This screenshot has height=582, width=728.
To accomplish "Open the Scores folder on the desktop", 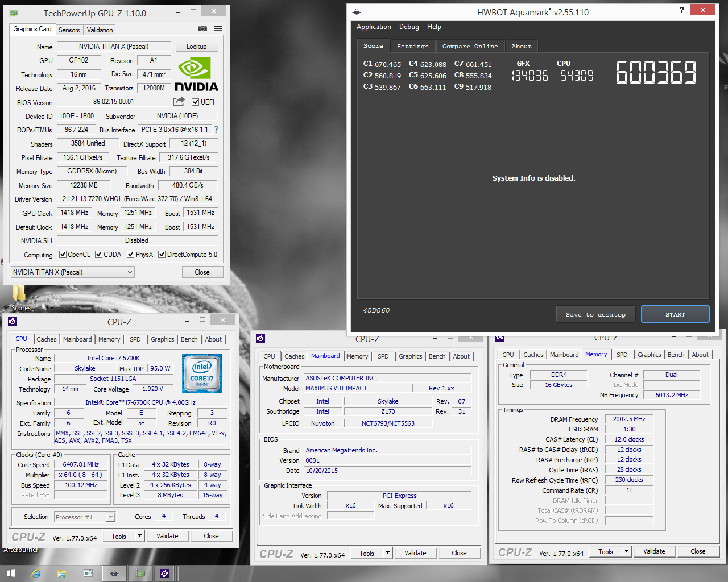I will [x=19, y=298].
